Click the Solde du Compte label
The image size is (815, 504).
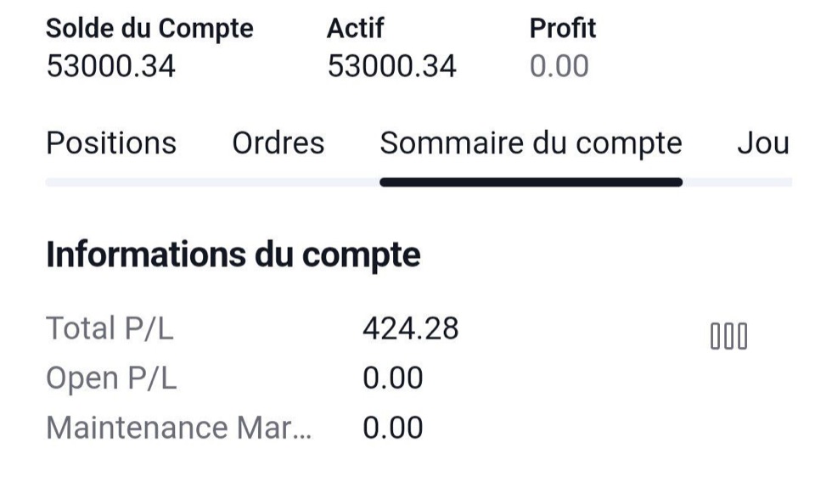[x=149, y=29]
